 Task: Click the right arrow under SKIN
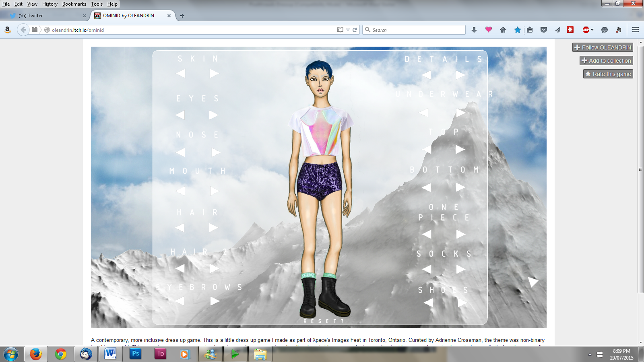pos(214,74)
